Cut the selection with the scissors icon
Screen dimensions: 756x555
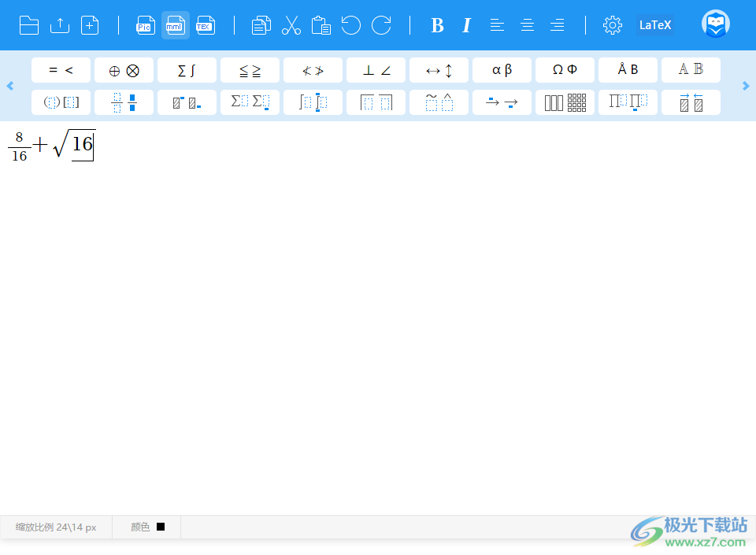(x=291, y=25)
